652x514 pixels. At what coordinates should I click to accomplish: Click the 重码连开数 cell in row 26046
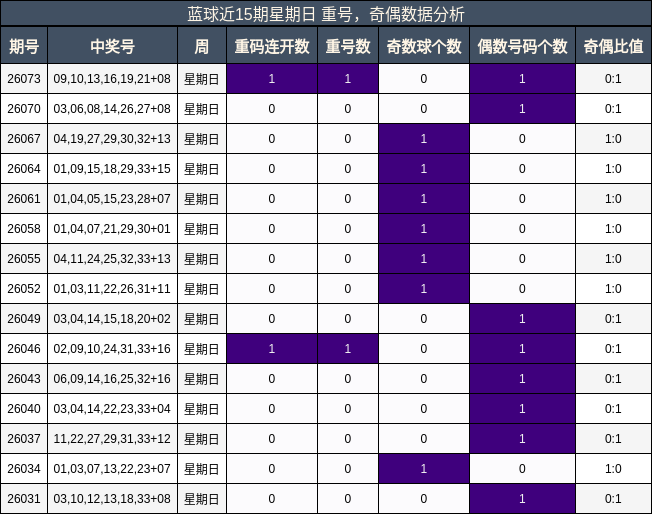[x=272, y=348]
